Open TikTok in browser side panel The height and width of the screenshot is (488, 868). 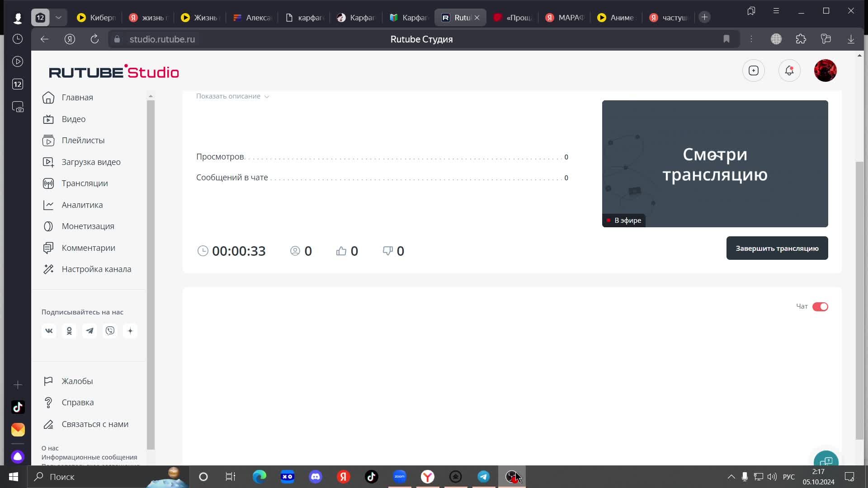pyautogui.click(x=18, y=407)
